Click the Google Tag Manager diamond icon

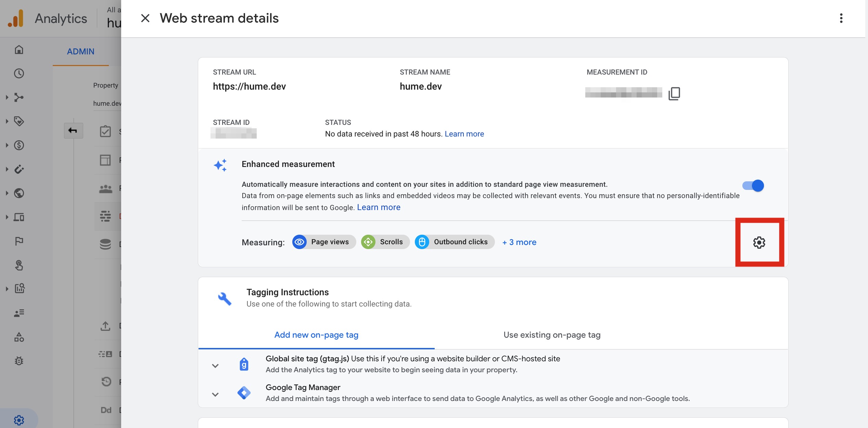click(244, 393)
